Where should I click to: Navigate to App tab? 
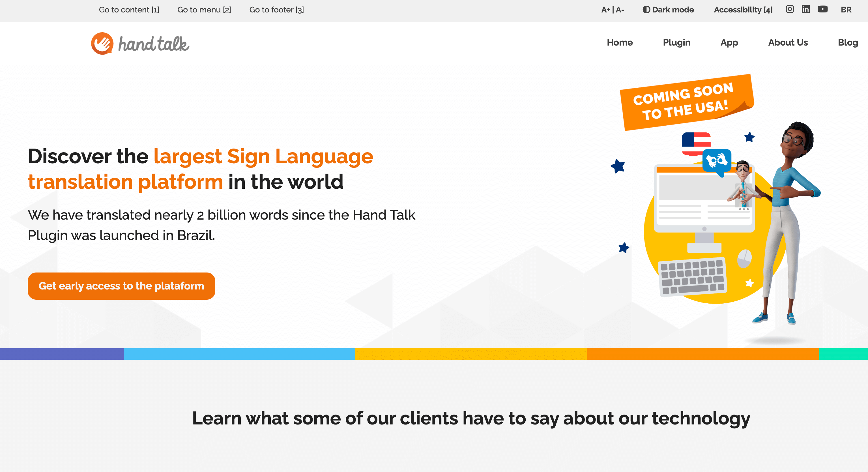(729, 42)
